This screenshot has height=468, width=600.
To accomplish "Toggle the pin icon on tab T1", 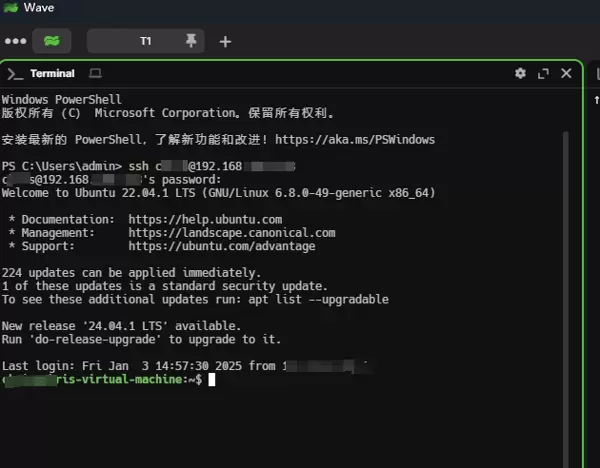I will 191,41.
